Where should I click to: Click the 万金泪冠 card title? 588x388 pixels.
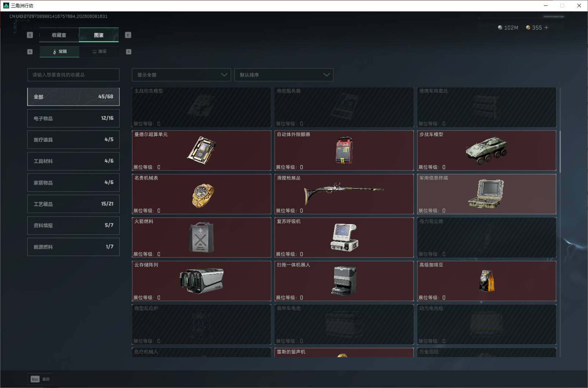[429, 352]
